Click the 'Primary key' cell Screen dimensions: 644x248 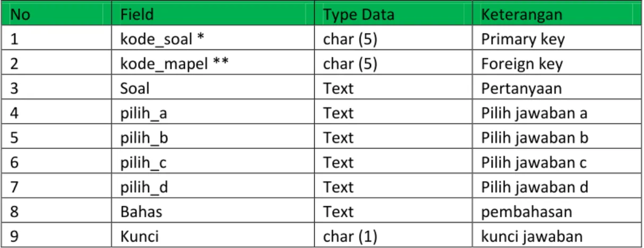pos(556,39)
